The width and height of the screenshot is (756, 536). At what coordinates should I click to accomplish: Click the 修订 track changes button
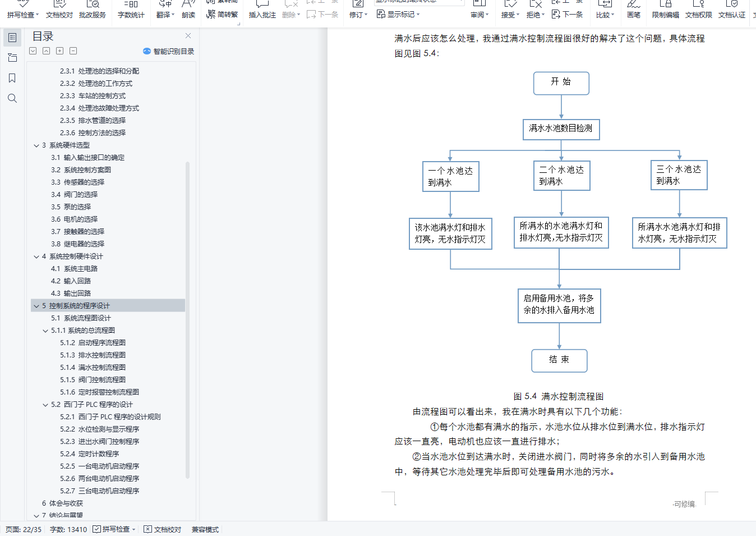tap(358, 10)
